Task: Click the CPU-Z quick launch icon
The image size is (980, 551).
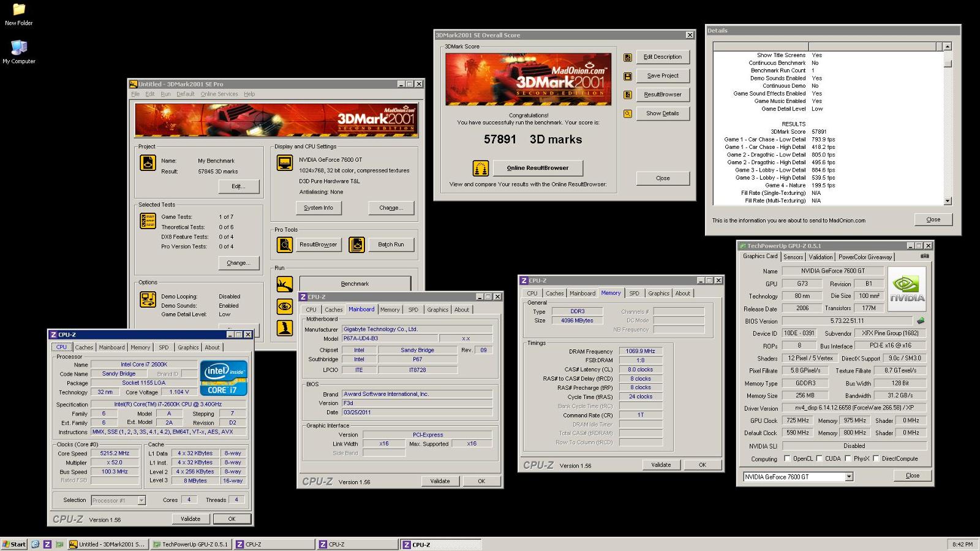Action: pos(47,544)
